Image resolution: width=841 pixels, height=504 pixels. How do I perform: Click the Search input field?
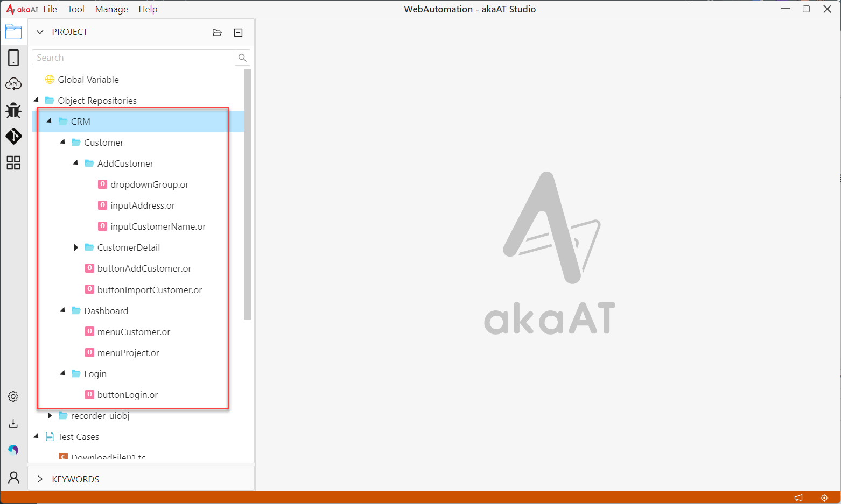(x=134, y=58)
